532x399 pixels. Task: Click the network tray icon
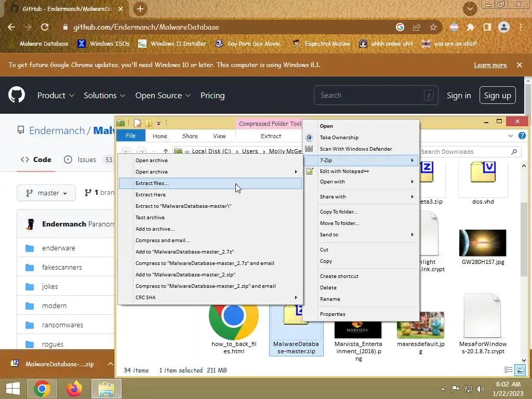(x=468, y=389)
